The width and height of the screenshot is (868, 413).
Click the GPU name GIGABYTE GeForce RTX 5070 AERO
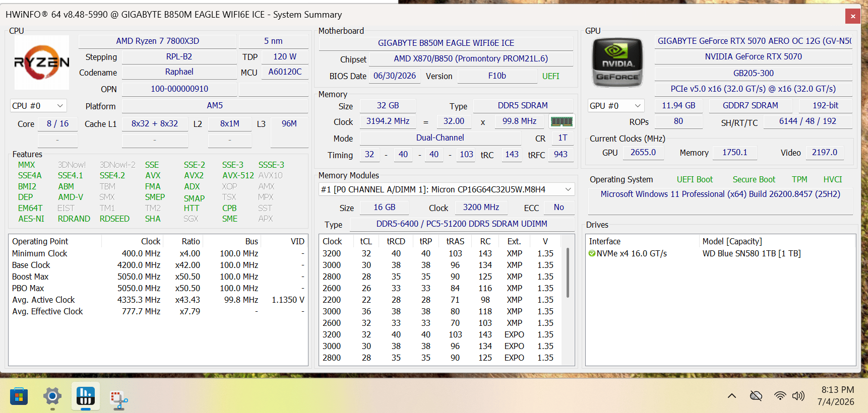tap(754, 41)
